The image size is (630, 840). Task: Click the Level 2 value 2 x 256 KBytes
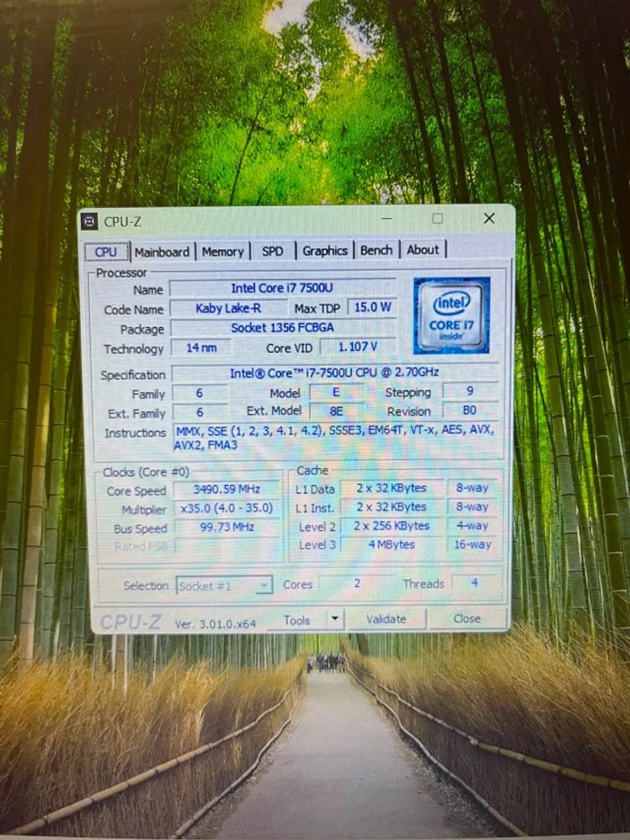pos(391,526)
